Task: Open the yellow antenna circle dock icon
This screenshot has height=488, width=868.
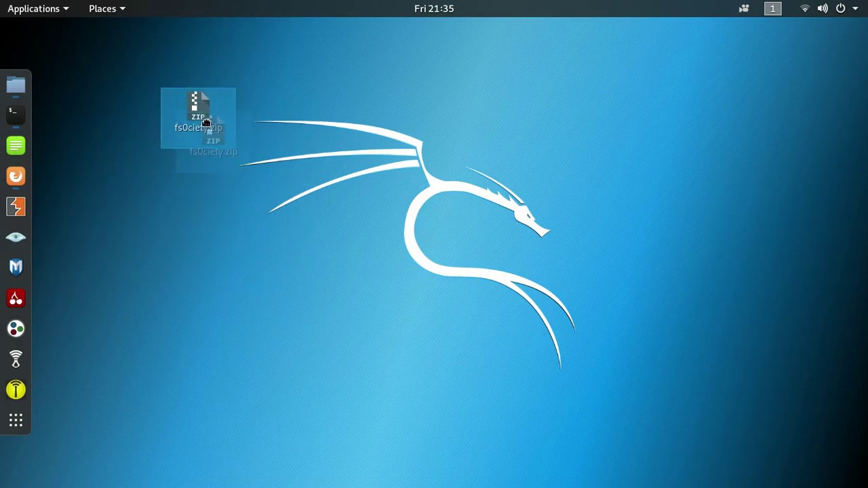Action: tap(16, 390)
